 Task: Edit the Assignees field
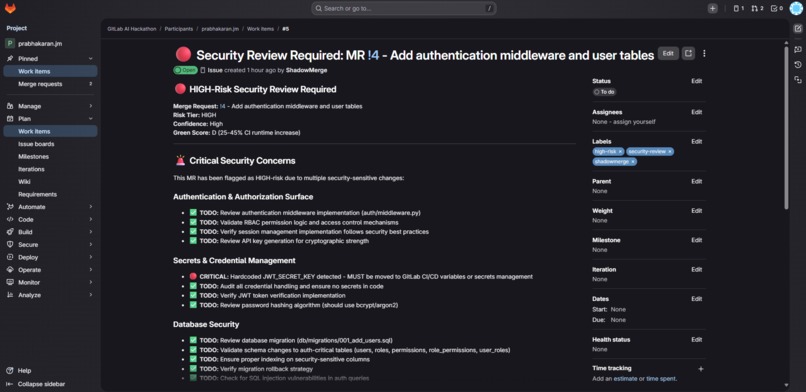tap(697, 112)
